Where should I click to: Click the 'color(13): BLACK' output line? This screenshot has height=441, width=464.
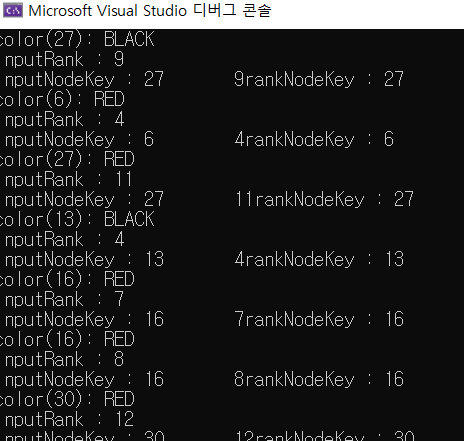(x=77, y=219)
